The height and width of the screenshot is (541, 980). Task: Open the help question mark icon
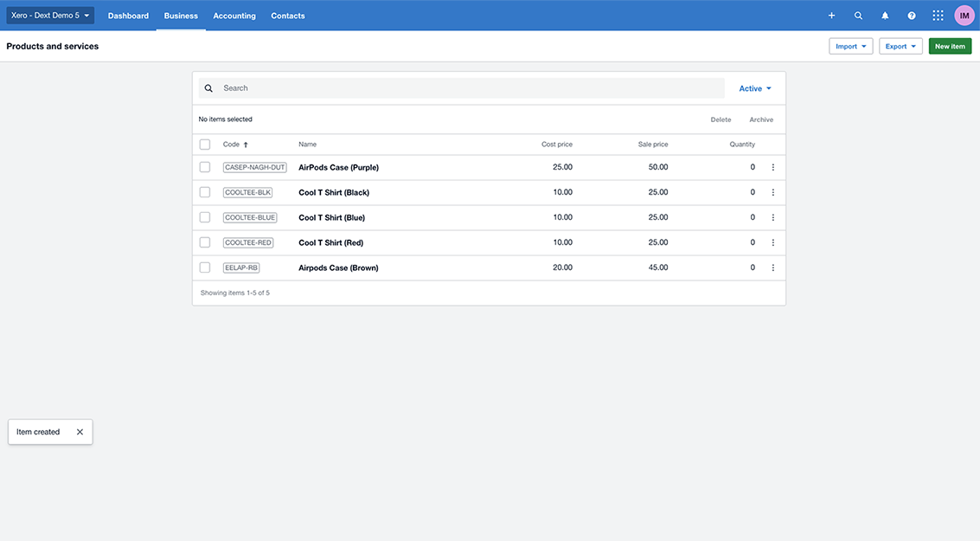click(x=912, y=16)
